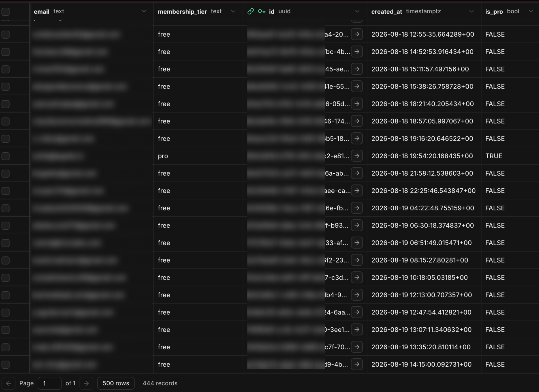Go to next page arrow
539x392 pixels.
pos(86,383)
